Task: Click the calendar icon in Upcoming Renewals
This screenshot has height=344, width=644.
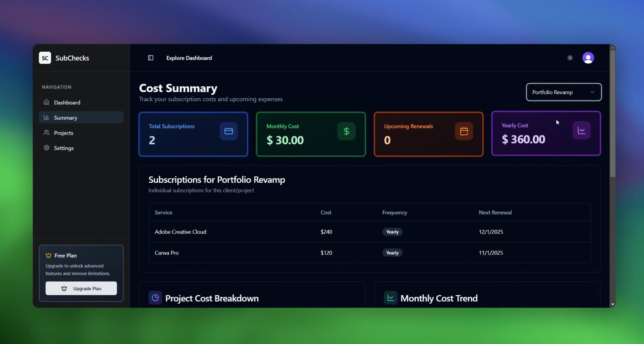Action: (x=464, y=131)
